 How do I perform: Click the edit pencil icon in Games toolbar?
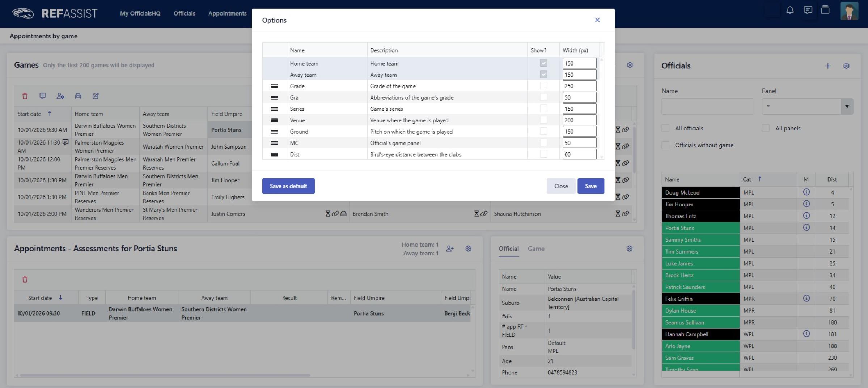96,96
